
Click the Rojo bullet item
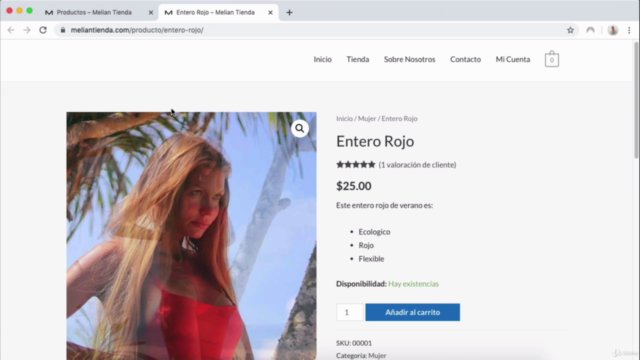coord(366,245)
